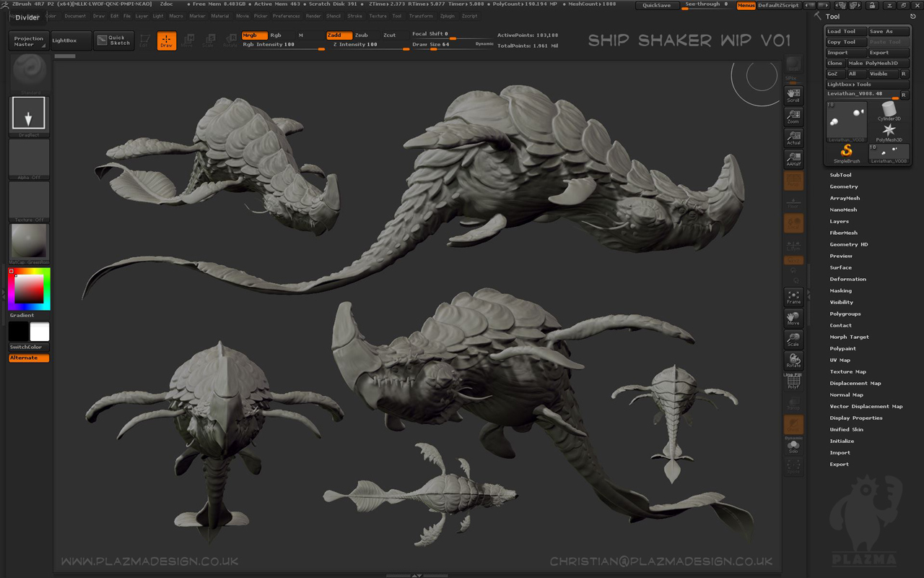Screen dimensions: 924x578
Task: Open the Zplugin menu
Action: coord(448,16)
